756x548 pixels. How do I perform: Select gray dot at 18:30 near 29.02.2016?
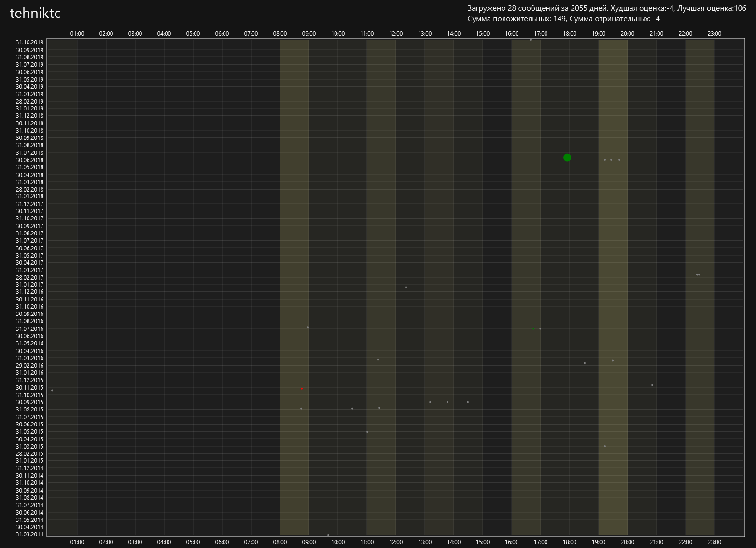(x=585, y=363)
